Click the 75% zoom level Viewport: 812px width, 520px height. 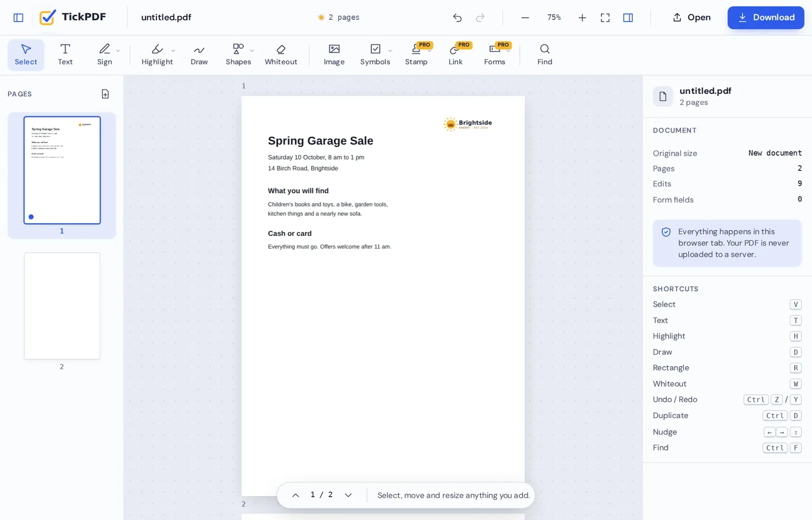[x=554, y=18]
